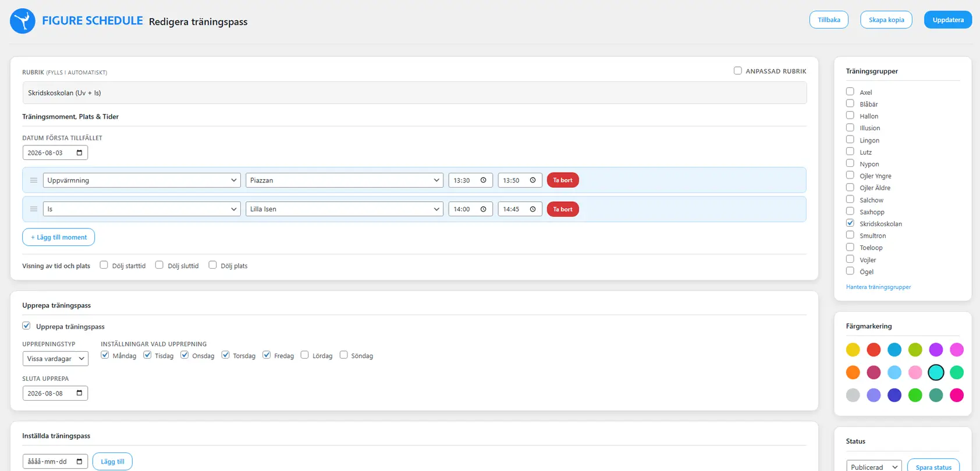This screenshot has height=471, width=980.
Task: Check Axel training group
Action: 850,91
